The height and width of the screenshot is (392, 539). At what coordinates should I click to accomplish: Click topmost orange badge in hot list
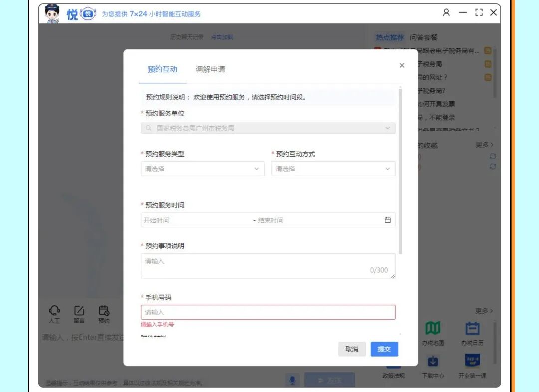coord(488,51)
